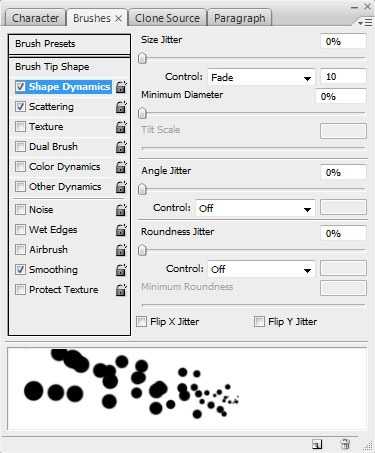
Task: Check the Flip X Jitter option
Action: [142, 322]
